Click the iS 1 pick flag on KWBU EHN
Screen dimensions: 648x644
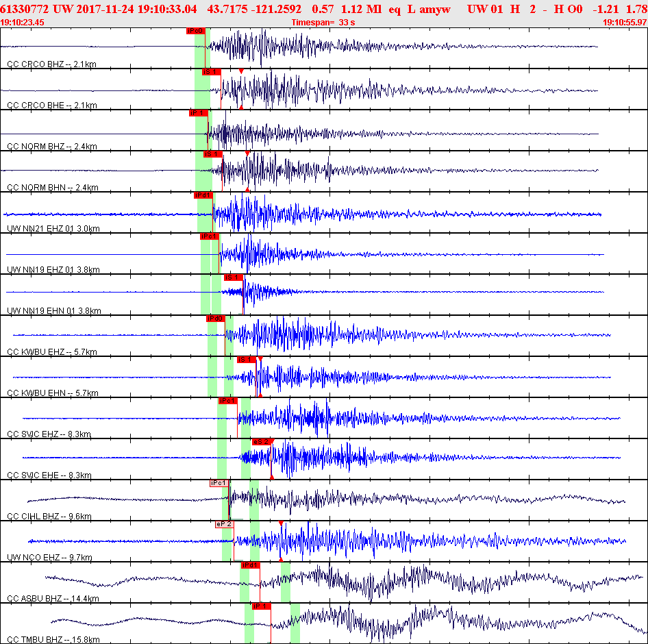pyautogui.click(x=247, y=360)
